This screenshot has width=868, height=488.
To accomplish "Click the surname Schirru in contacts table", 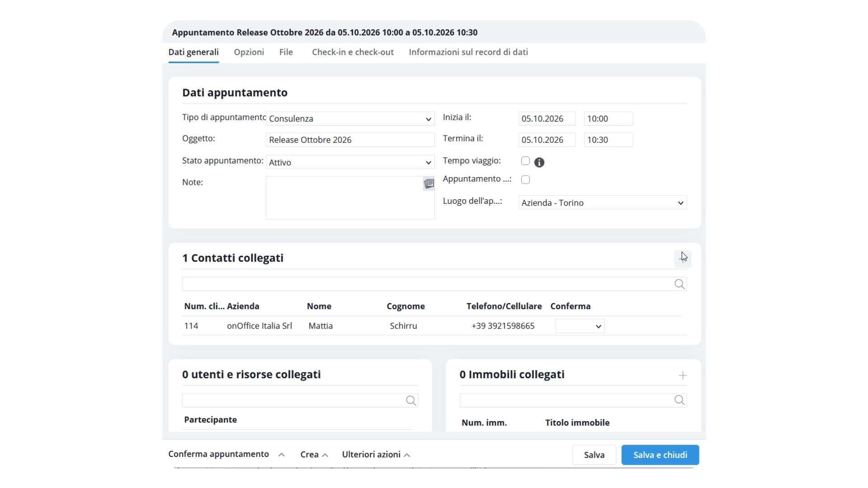I will point(403,326).
